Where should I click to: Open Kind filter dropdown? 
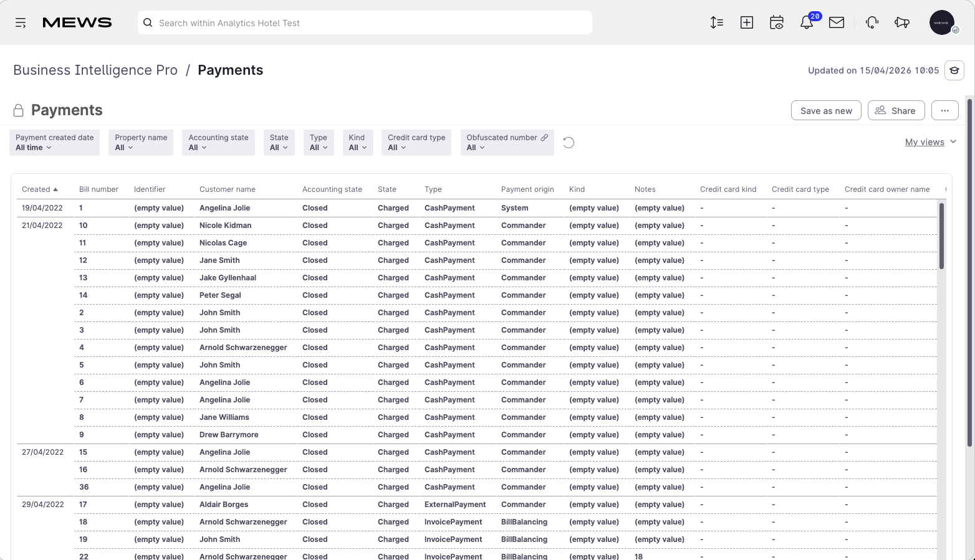(358, 143)
